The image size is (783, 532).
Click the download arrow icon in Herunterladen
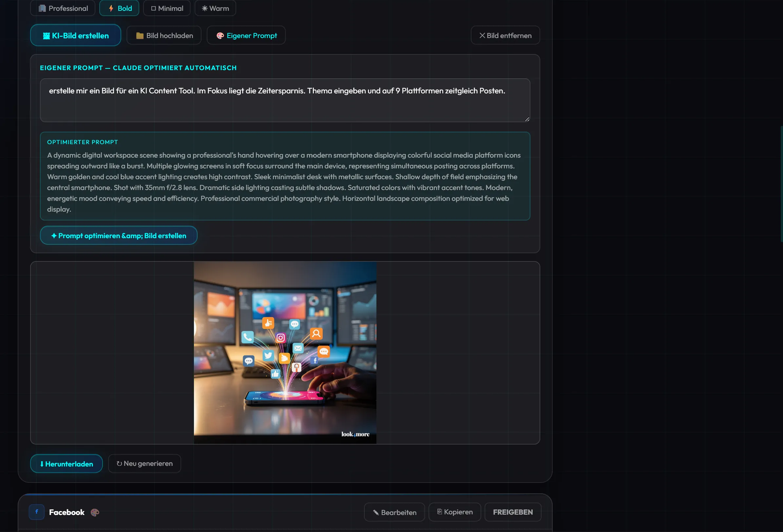coord(42,464)
